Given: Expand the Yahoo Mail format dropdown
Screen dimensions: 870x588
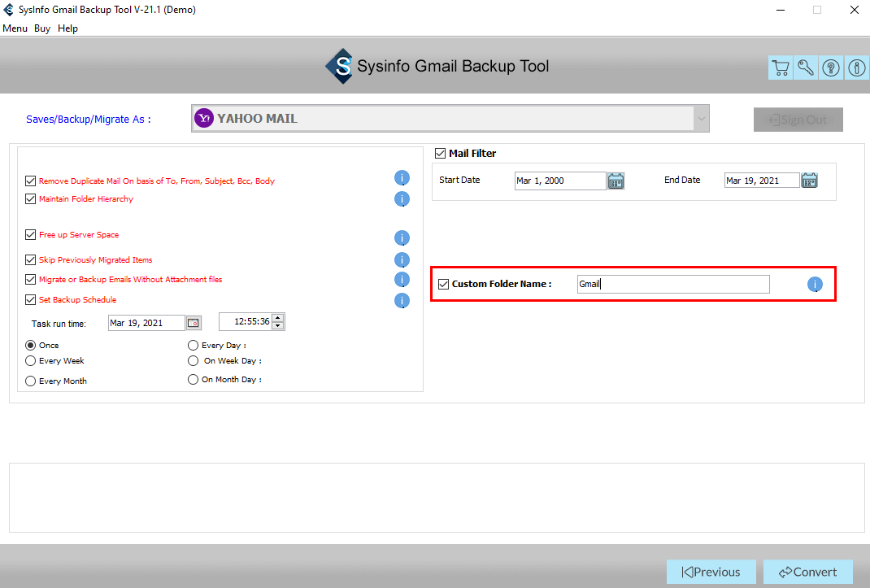Looking at the screenshot, I should pos(702,118).
